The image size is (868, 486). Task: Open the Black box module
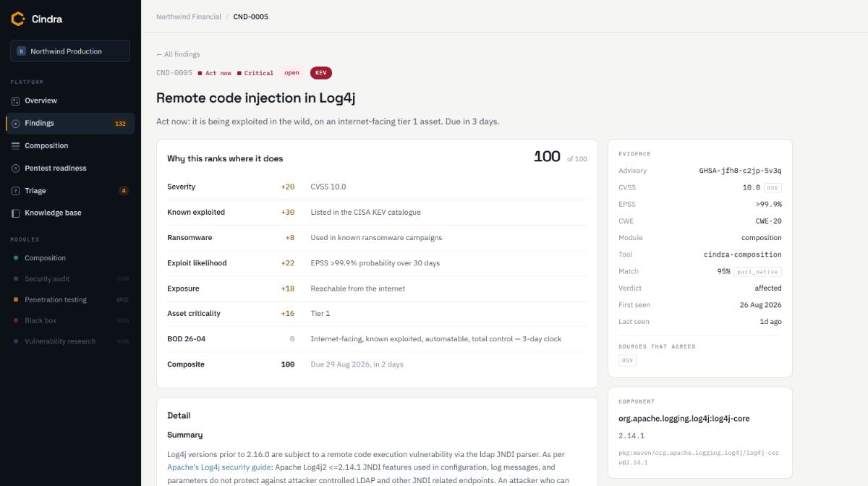tap(41, 320)
